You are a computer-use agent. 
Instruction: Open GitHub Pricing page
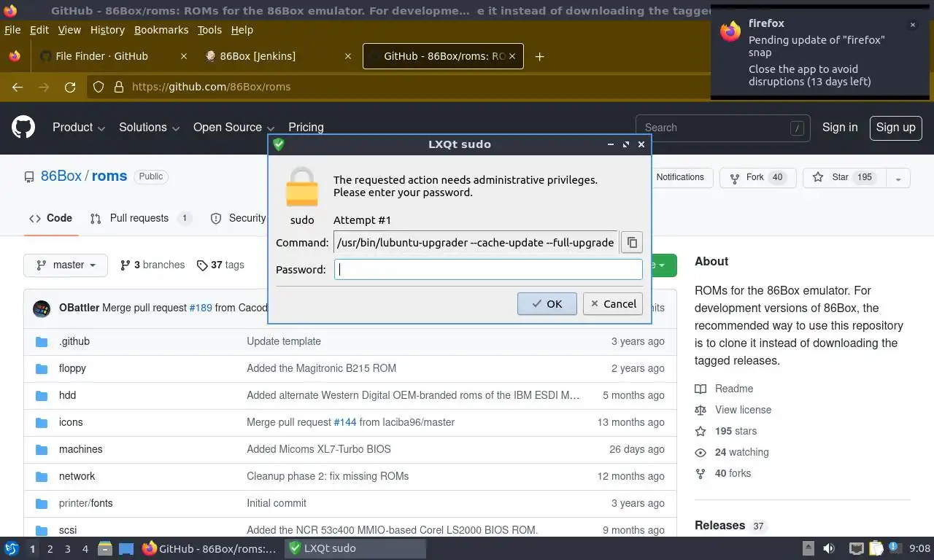point(306,128)
